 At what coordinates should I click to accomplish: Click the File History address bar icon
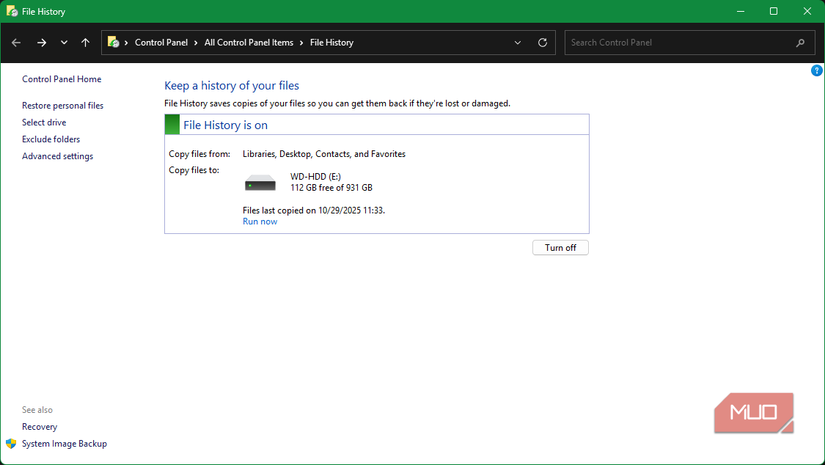coord(113,42)
